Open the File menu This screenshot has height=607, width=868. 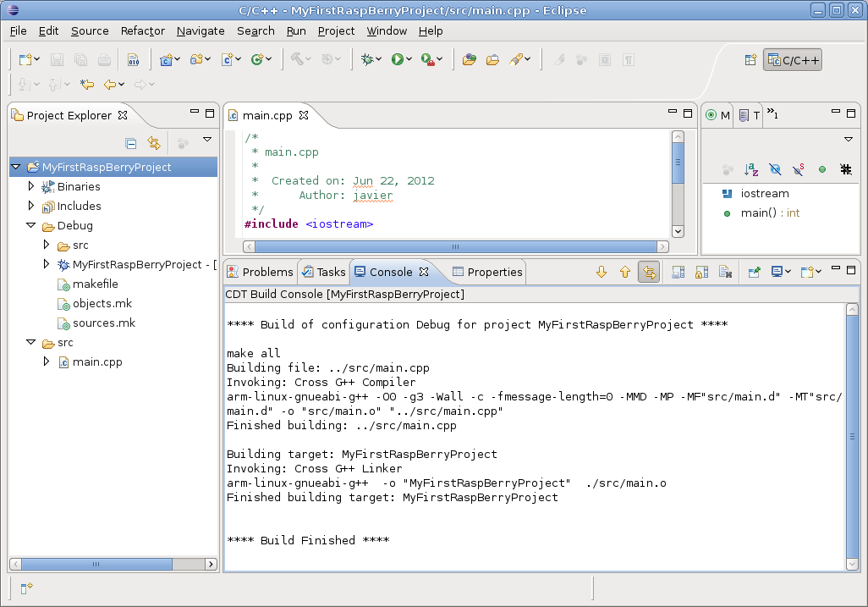pos(19,31)
